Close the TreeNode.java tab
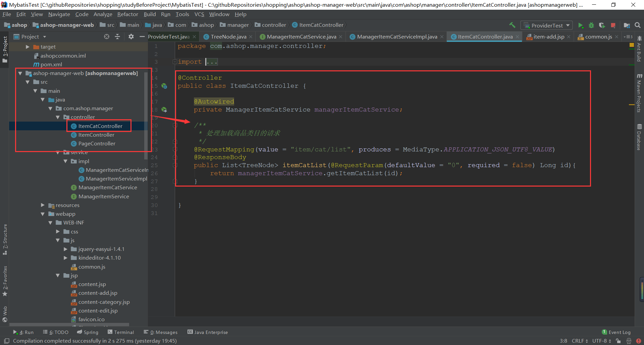The height and width of the screenshot is (345, 644). (251, 37)
